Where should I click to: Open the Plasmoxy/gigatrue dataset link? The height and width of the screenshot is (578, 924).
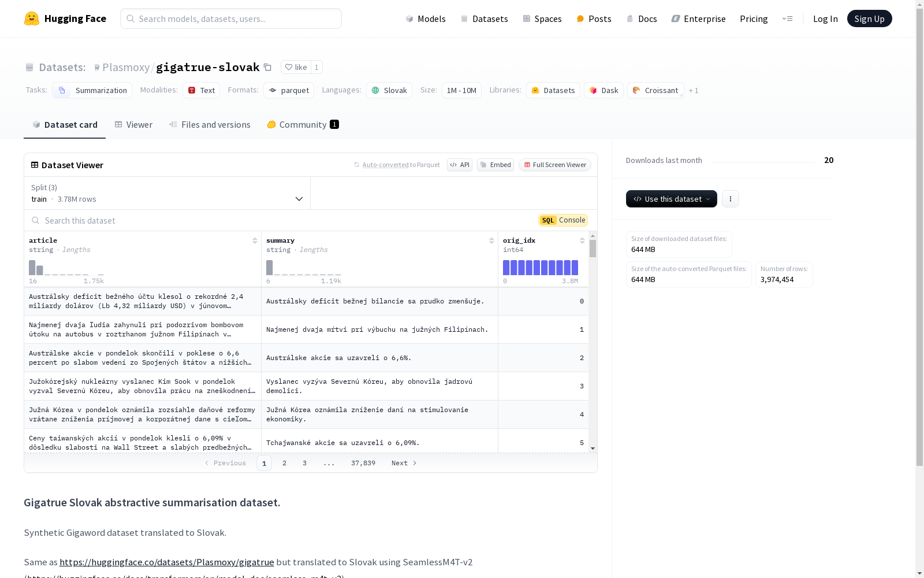(x=167, y=562)
